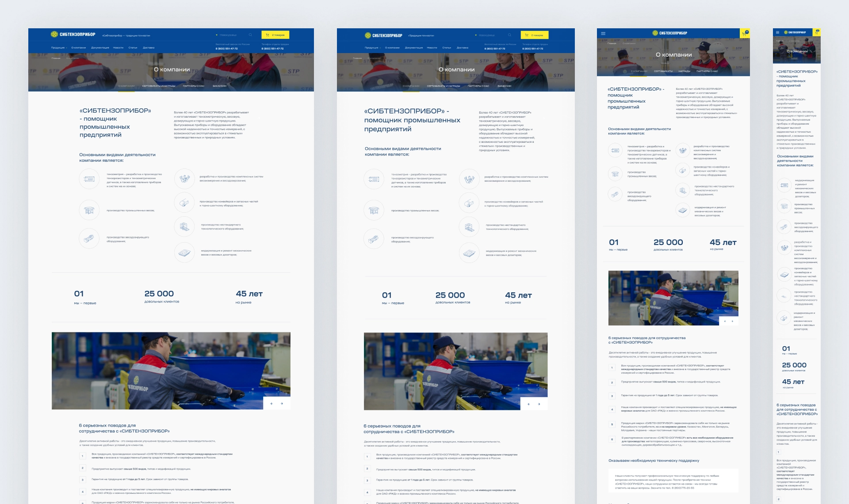Open the Новокузнецк city selector in the second mockup

point(485,35)
